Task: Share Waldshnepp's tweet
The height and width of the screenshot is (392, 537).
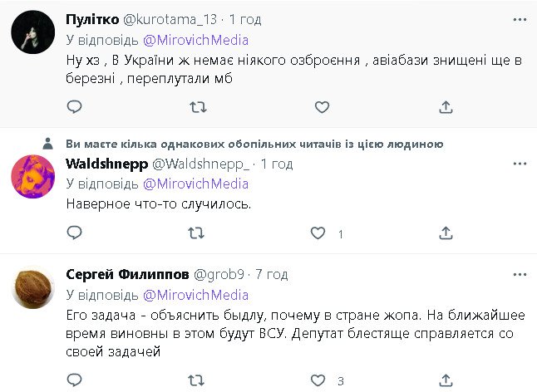Action: coord(446,234)
